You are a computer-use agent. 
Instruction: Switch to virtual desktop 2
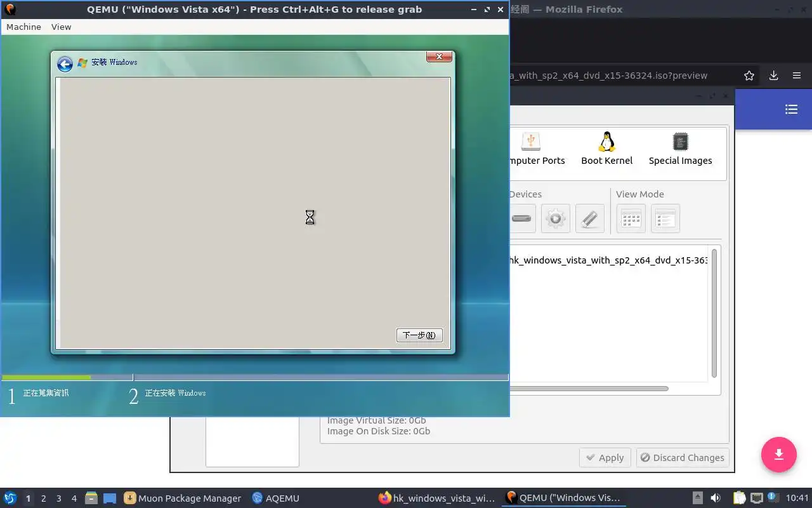(x=44, y=498)
